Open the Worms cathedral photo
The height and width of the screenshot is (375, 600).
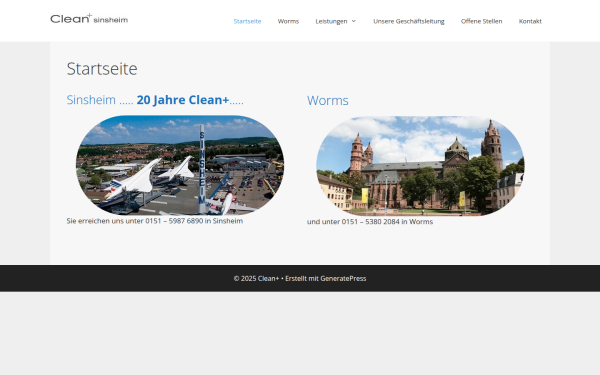[420, 166]
